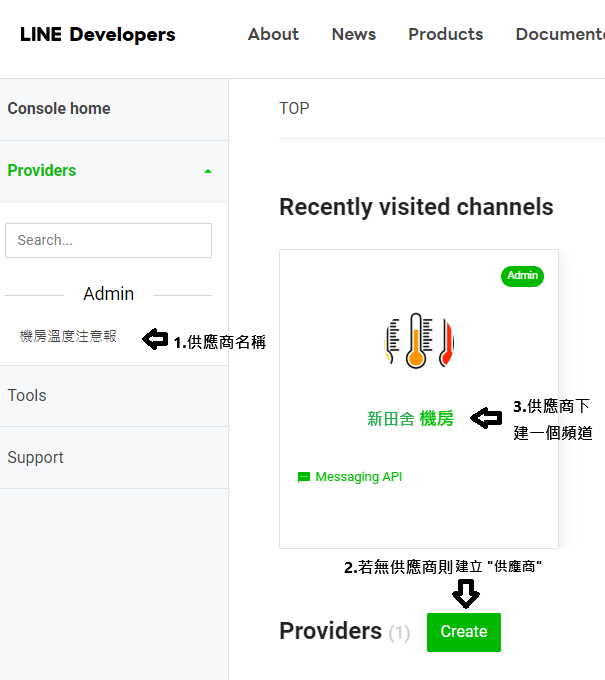Screen dimensions: 605x680
Task: Create a new provider with Create button
Action: [x=464, y=632]
